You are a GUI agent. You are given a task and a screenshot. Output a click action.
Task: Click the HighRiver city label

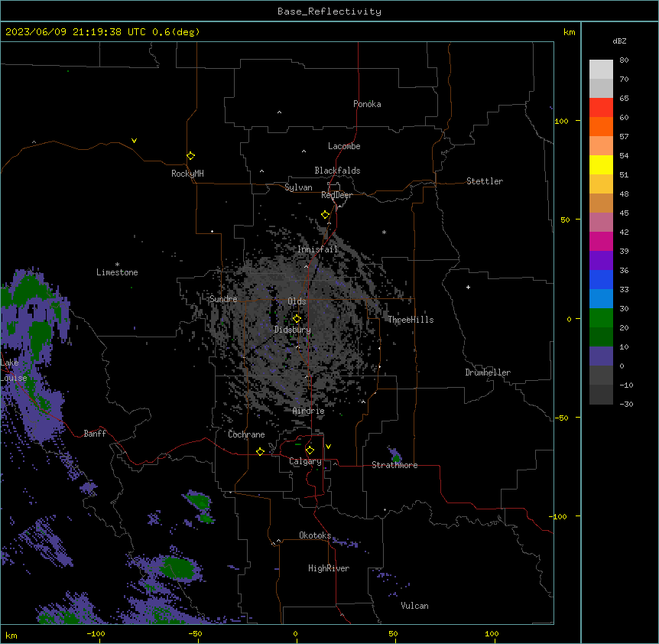tap(329, 568)
